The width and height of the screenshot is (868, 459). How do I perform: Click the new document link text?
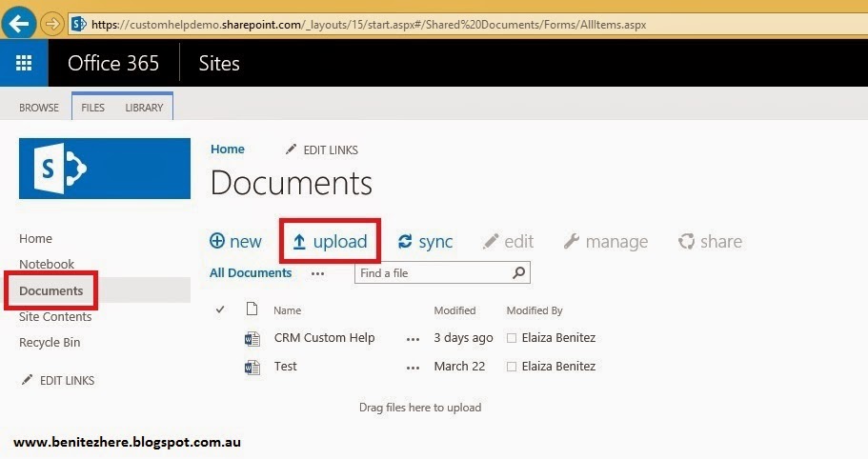point(245,241)
